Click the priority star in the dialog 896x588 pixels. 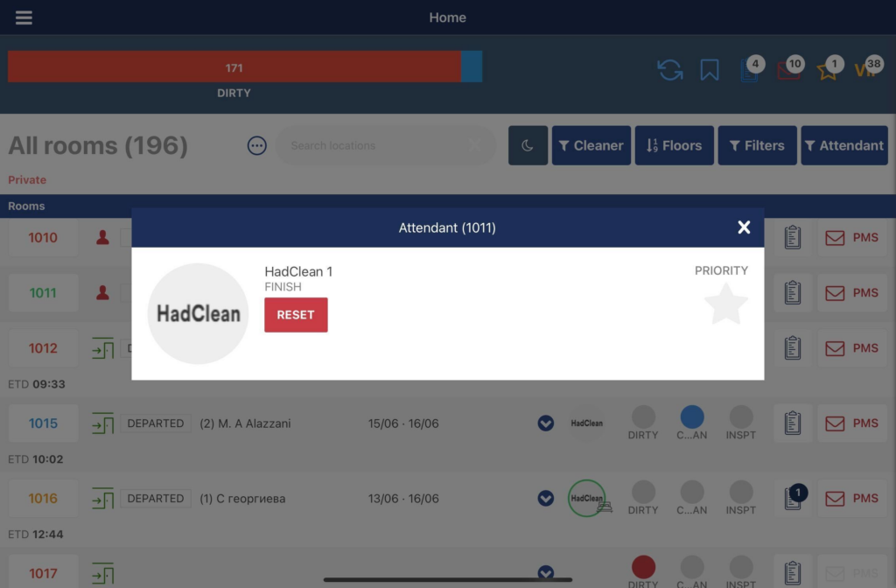click(x=725, y=304)
